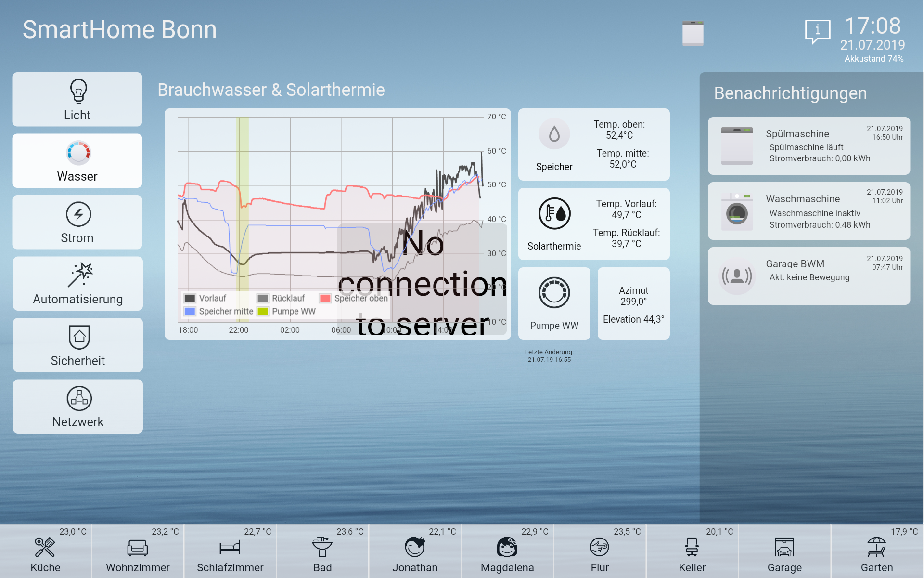Switch to the Wasser tab
Viewport: 924px width, 578px height.
(x=77, y=161)
